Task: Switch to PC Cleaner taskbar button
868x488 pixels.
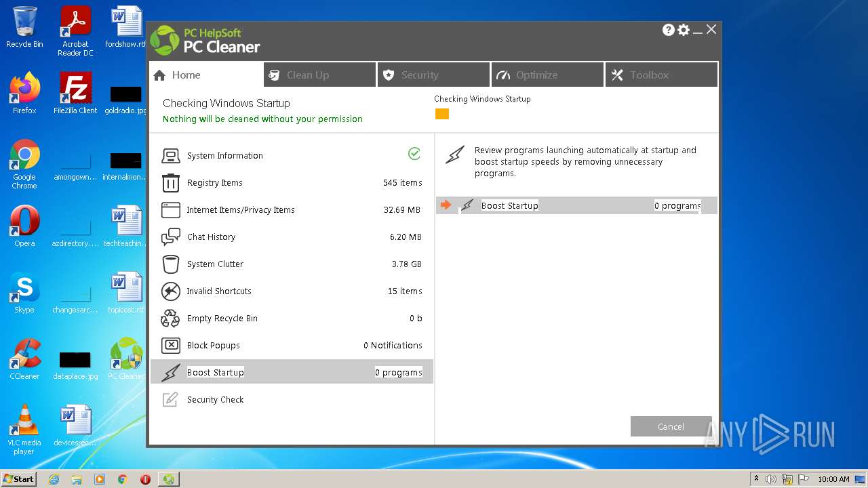Action: (x=168, y=479)
